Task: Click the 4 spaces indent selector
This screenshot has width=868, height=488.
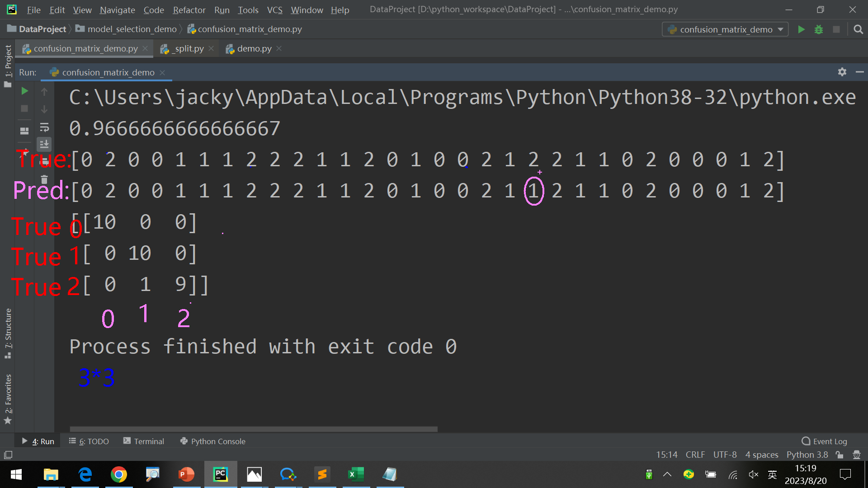Action: click(x=761, y=455)
